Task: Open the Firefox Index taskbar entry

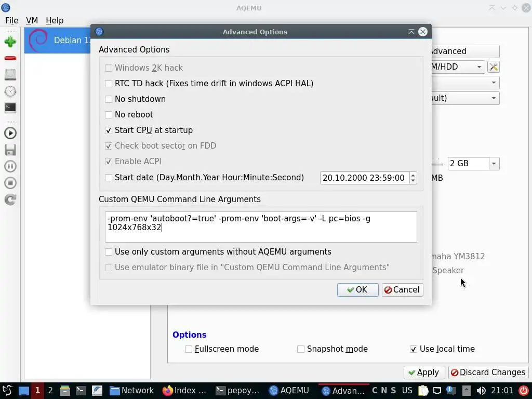Action: tap(184, 391)
